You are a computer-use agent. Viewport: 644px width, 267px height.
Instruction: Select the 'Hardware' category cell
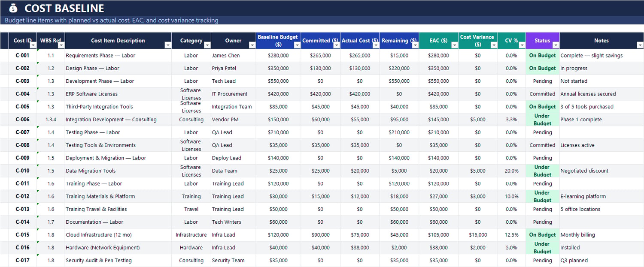tap(191, 248)
